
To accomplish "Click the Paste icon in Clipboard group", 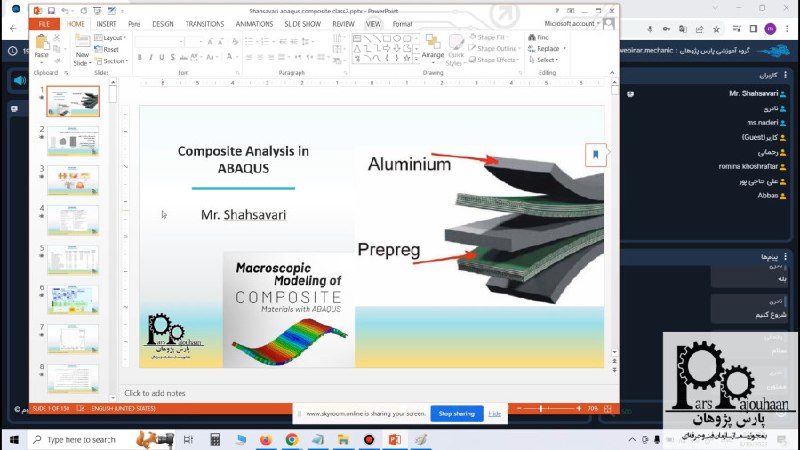I will click(x=42, y=43).
